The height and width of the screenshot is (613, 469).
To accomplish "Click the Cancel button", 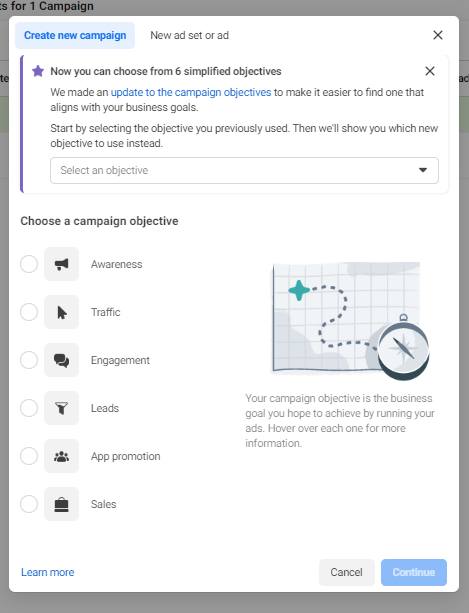I will click(347, 572).
